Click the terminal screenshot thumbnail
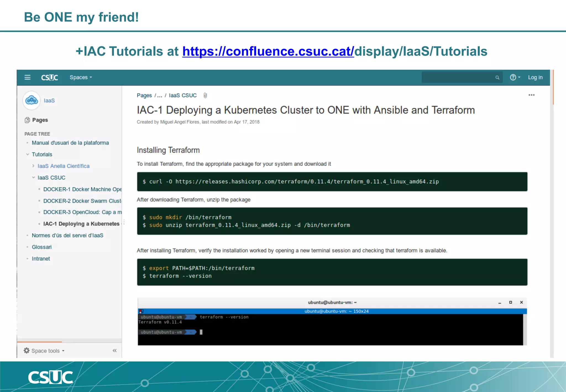This screenshot has height=392, width=566. point(332,322)
